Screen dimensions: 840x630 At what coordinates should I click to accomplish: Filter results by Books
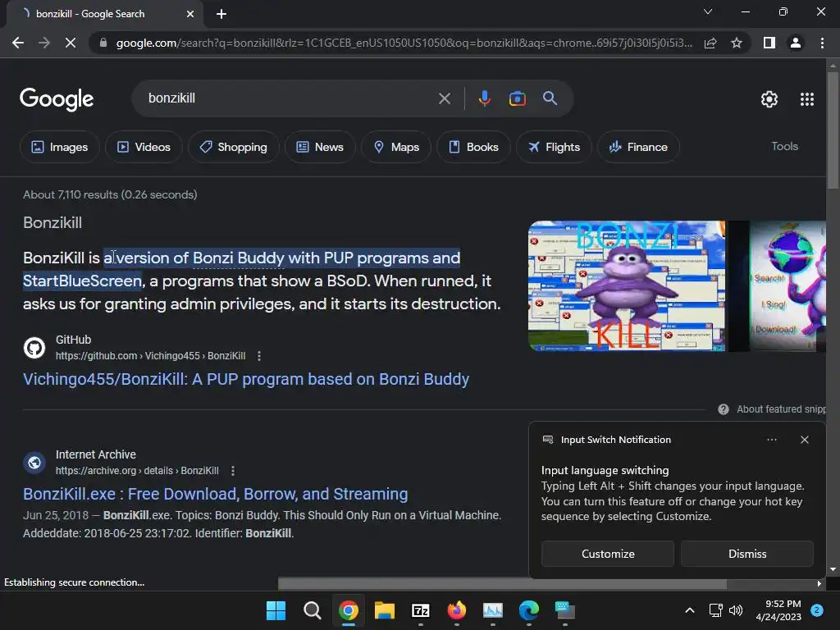(x=473, y=147)
